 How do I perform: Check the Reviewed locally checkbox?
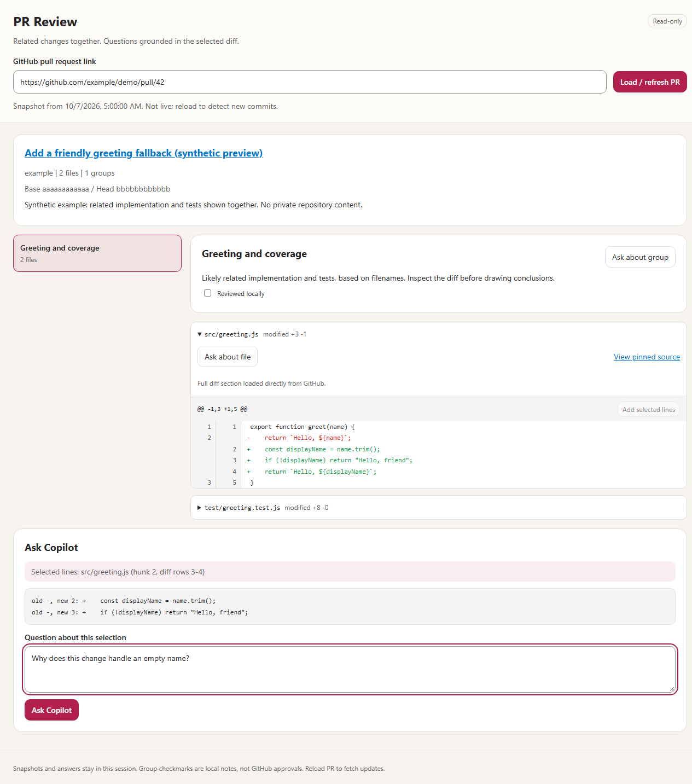point(208,293)
